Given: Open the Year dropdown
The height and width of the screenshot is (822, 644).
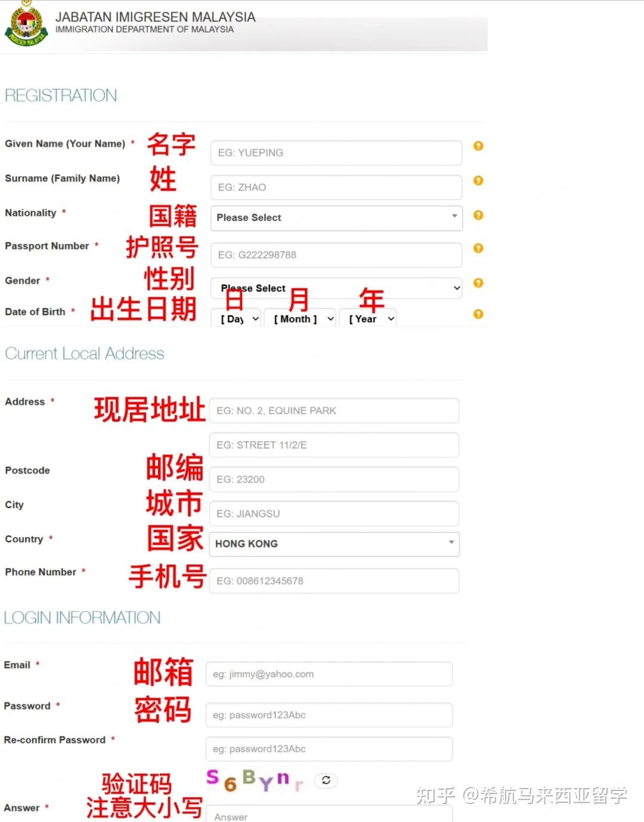Looking at the screenshot, I should (367, 318).
